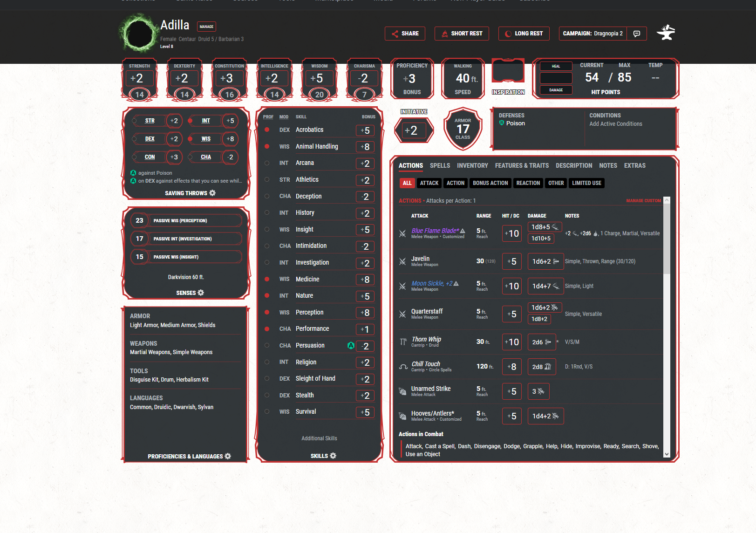Open the Inventory tab
This screenshot has height=533, width=756.
coord(472,165)
